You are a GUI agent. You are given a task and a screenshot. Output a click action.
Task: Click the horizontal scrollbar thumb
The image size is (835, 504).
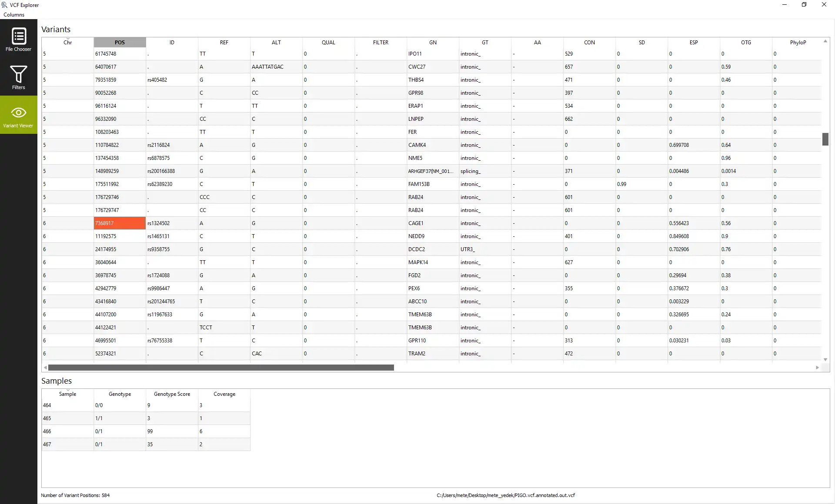[221, 368]
